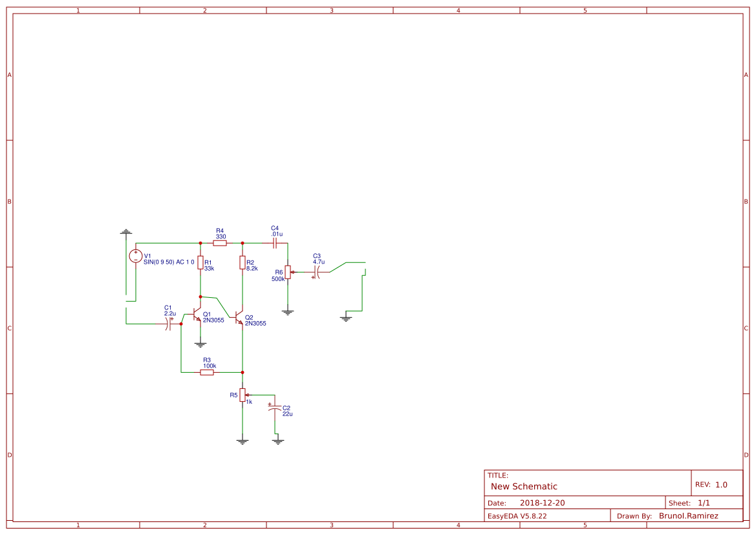The height and width of the screenshot is (535, 756).
Task: Select the ground symbol beside V1
Action: [x=125, y=231]
